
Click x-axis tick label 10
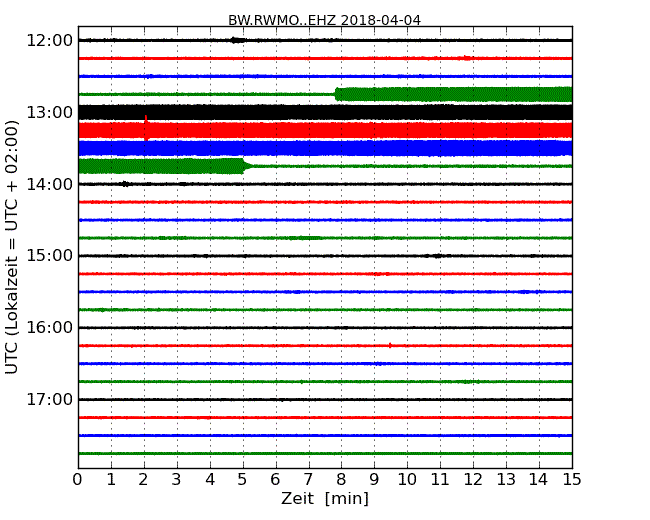[407, 480]
